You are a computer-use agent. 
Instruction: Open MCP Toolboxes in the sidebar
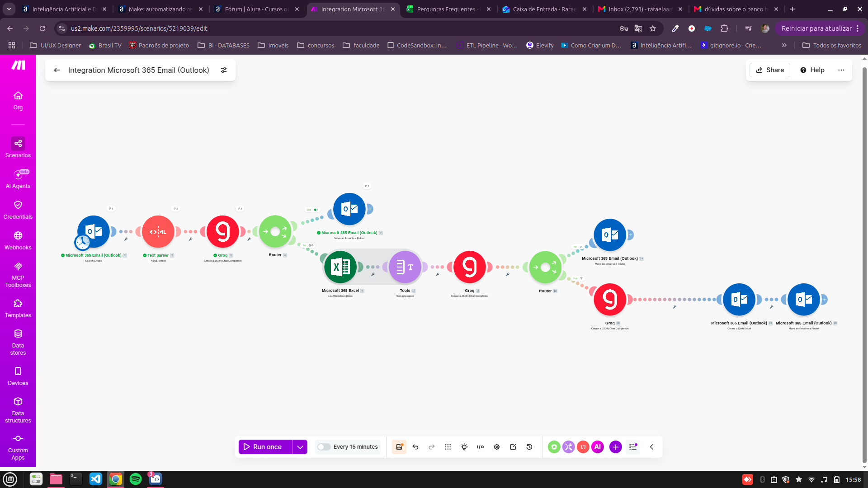point(18,275)
